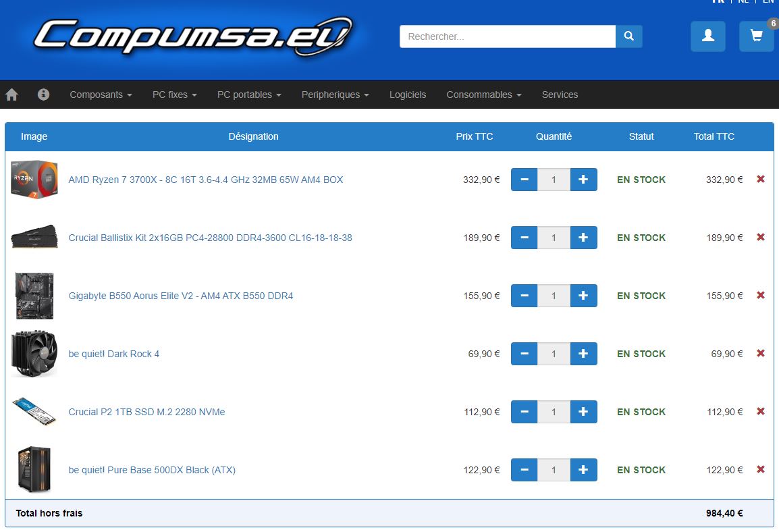Open AMD Ryzen 7 3700X product link
Screen dimensions: 779x532
click(x=206, y=180)
